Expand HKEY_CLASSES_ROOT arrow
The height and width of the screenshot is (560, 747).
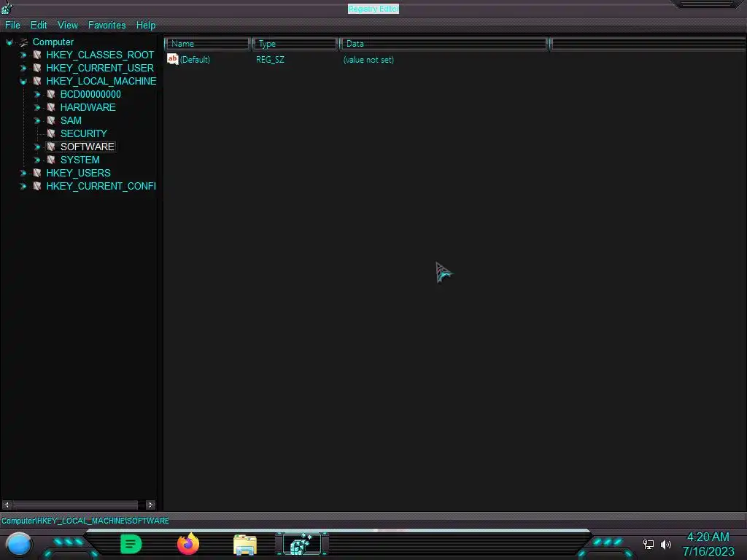pos(23,55)
